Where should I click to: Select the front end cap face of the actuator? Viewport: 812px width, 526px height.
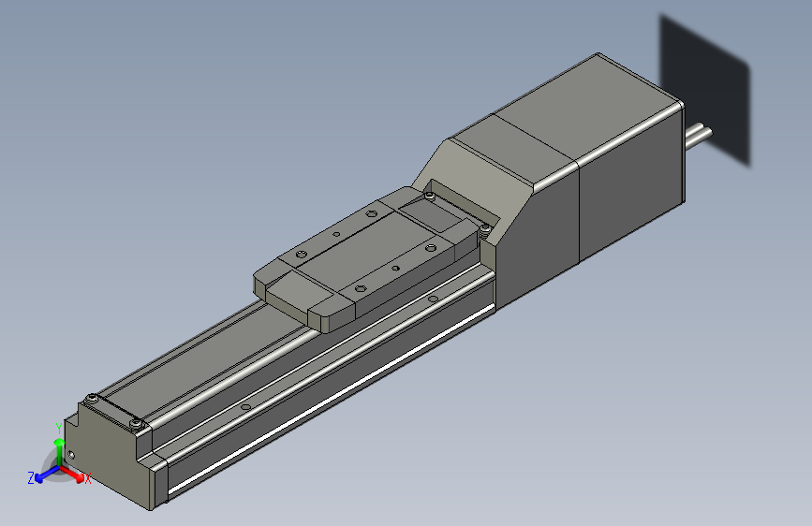click(x=110, y=456)
